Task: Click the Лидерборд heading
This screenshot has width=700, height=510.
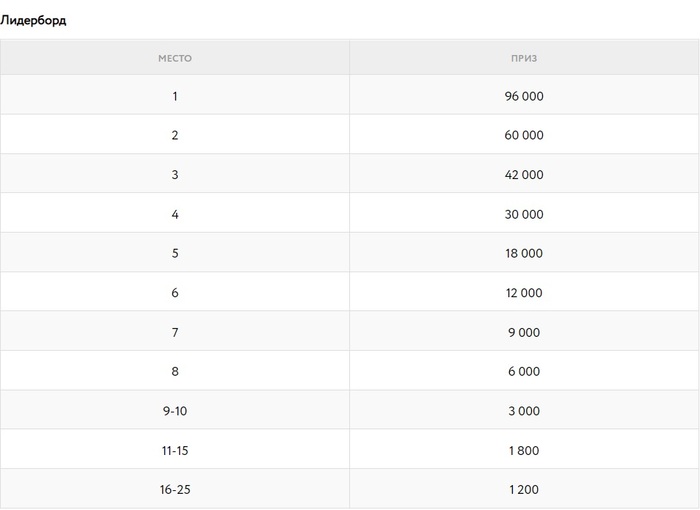Action: tap(33, 20)
